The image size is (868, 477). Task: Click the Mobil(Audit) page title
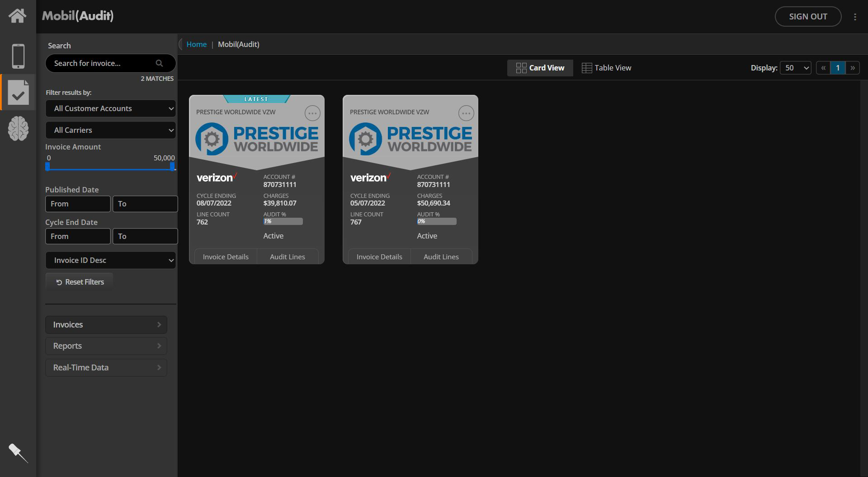pos(78,16)
